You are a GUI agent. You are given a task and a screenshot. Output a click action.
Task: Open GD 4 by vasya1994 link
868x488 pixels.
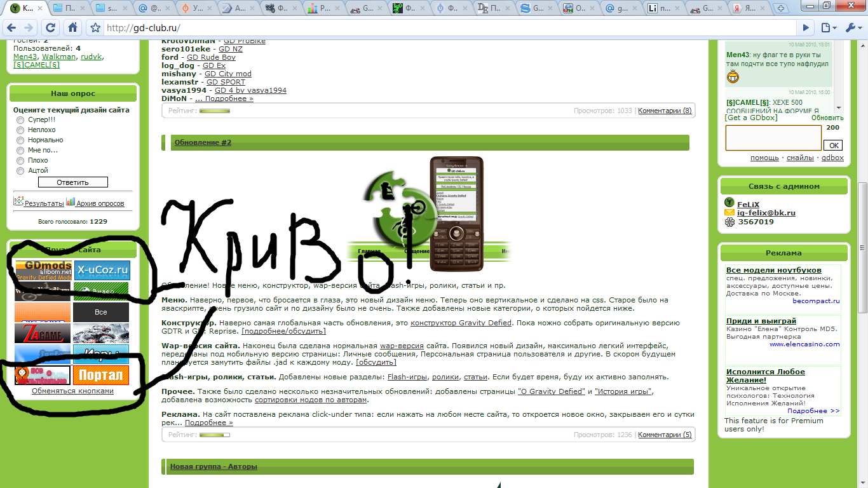coord(250,90)
